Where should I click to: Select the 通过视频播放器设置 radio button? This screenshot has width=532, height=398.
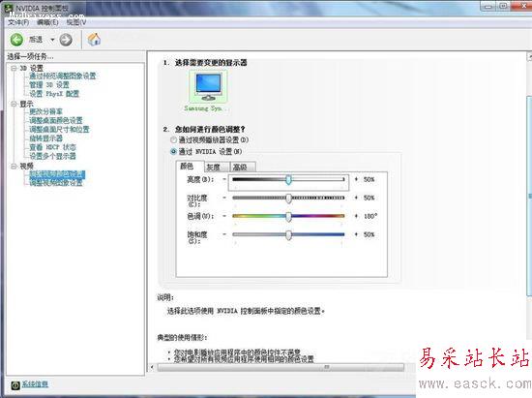coord(174,139)
